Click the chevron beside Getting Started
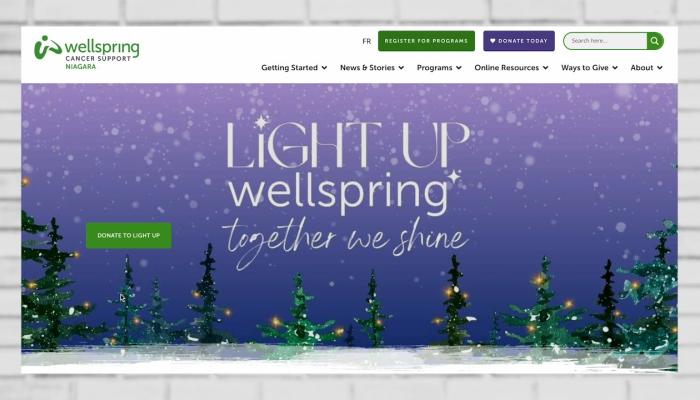700x400 pixels. pyautogui.click(x=324, y=68)
